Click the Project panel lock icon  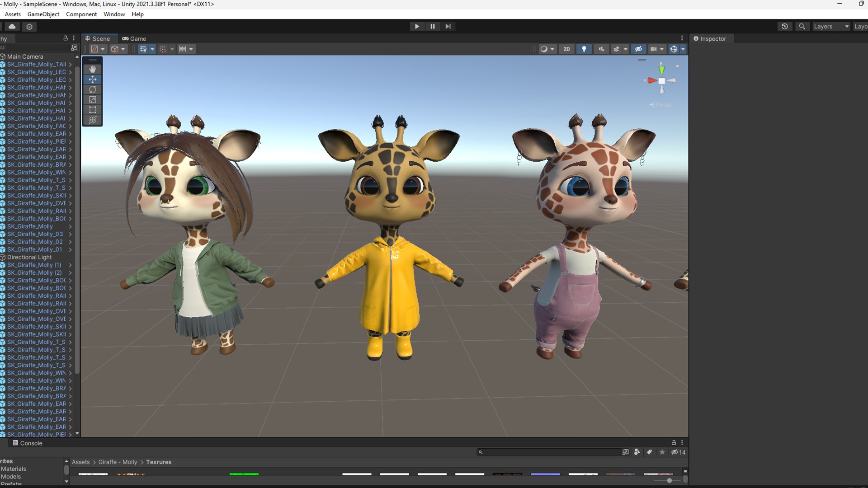pyautogui.click(x=673, y=443)
